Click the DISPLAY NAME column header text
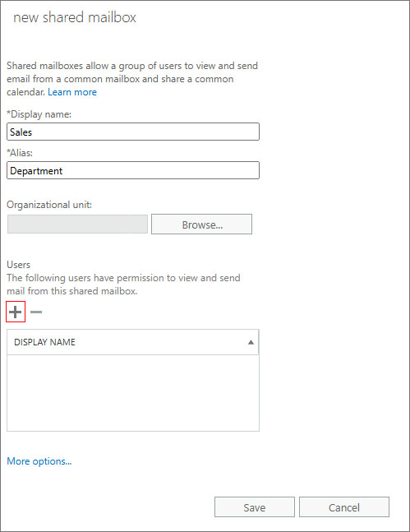The image size is (410, 532). (x=44, y=342)
